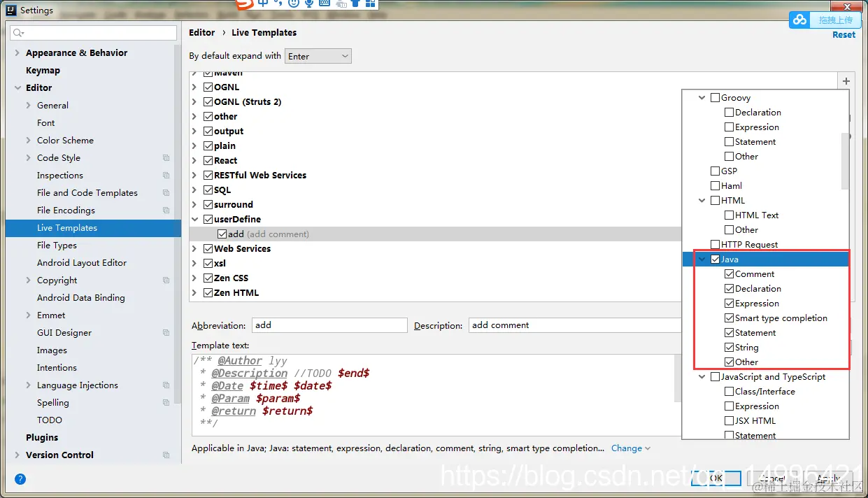Click inside the Template text editor

point(433,395)
